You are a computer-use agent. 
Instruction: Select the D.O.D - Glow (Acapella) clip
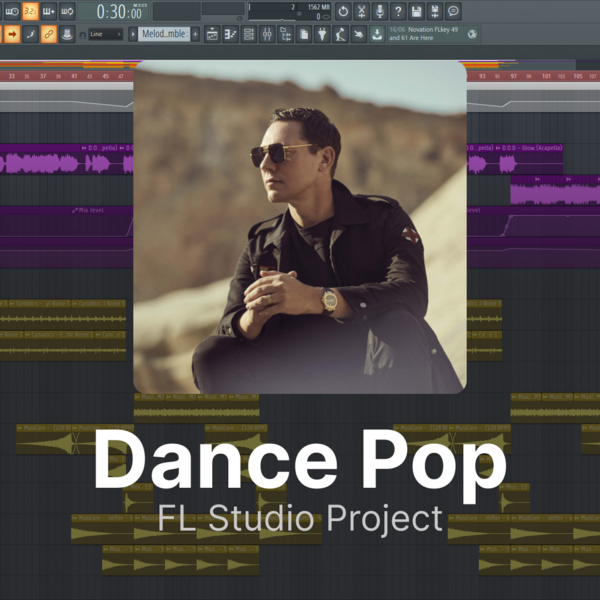[529, 159]
